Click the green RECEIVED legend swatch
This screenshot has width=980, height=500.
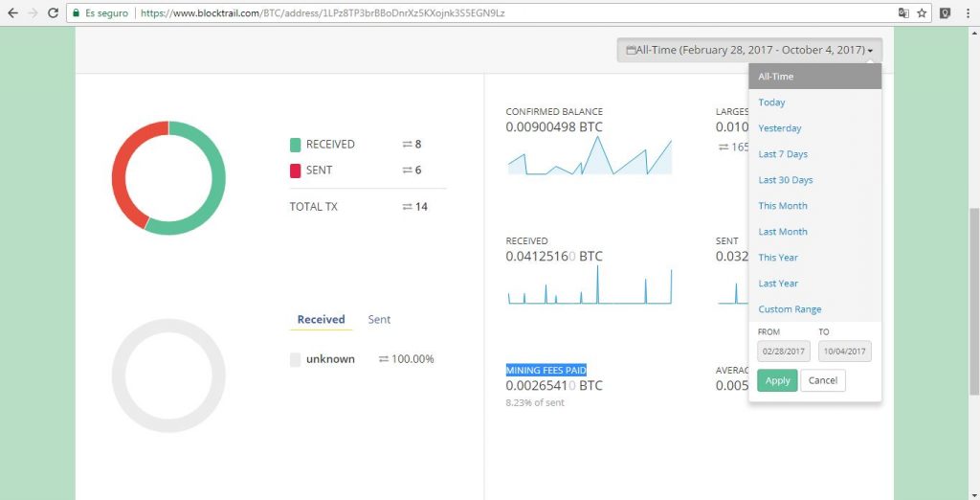click(x=295, y=145)
